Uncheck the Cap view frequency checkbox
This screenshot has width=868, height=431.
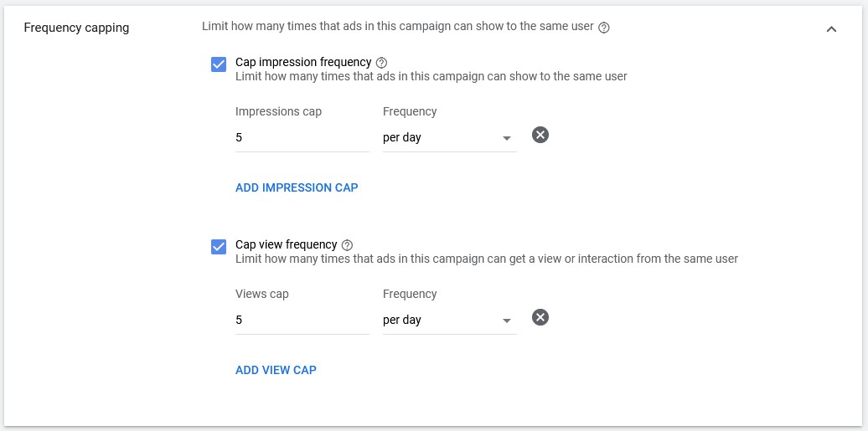(x=219, y=247)
